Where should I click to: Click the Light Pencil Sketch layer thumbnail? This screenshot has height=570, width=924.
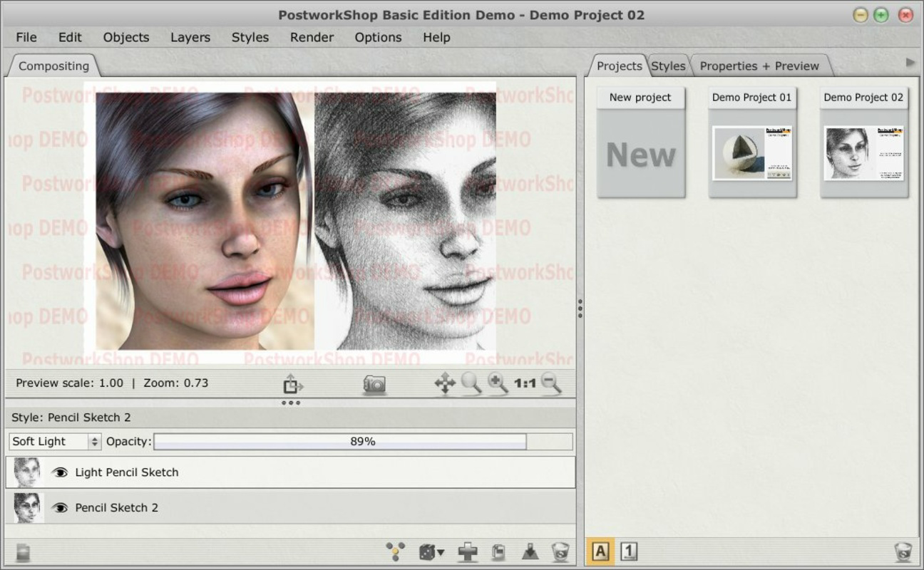click(x=27, y=472)
